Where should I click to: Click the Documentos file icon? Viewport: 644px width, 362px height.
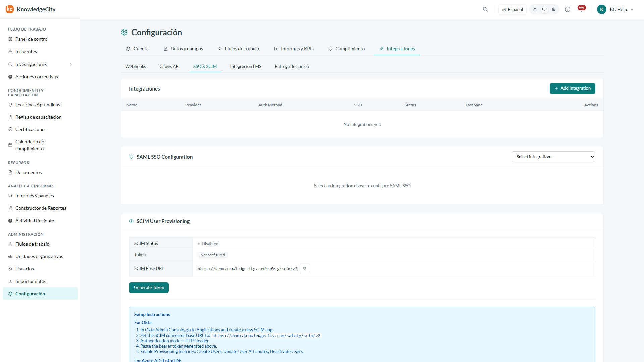10,172
